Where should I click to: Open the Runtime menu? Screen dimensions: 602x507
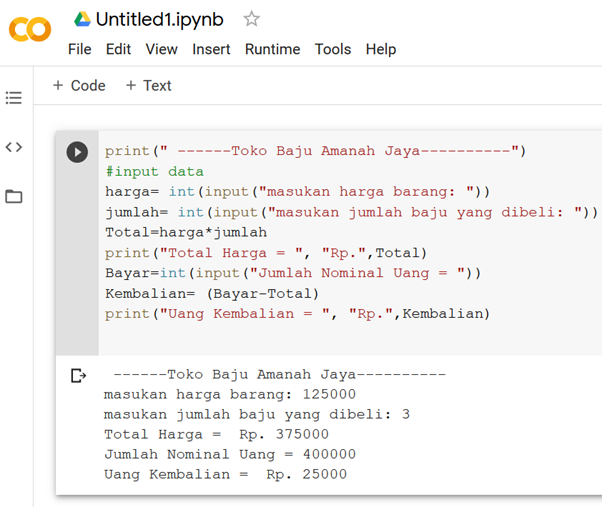tap(272, 49)
